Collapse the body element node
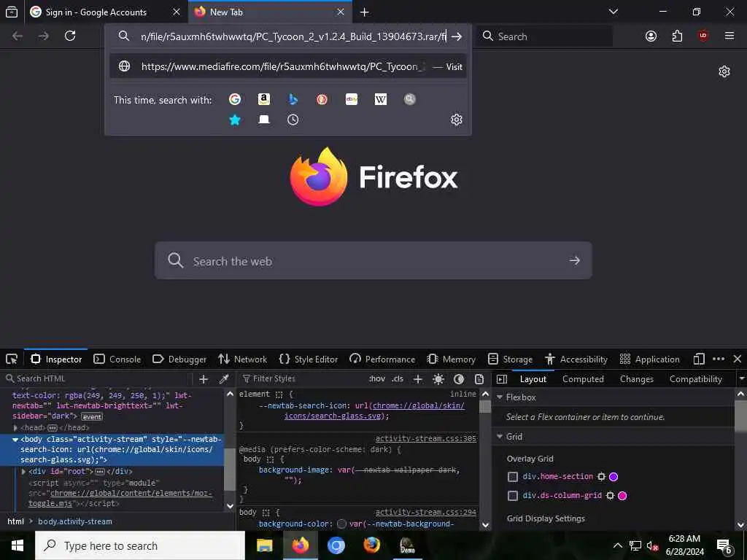Image resolution: width=747 pixels, height=560 pixels. 15,440
